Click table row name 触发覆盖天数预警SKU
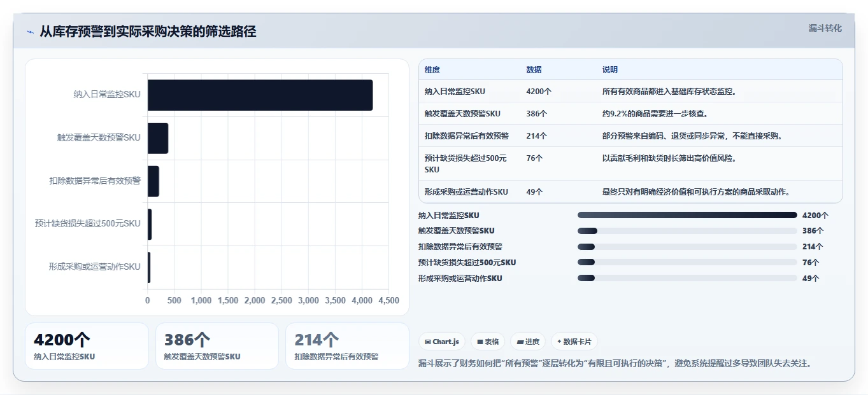Screen dimensions: 868x395 [x=462, y=114]
